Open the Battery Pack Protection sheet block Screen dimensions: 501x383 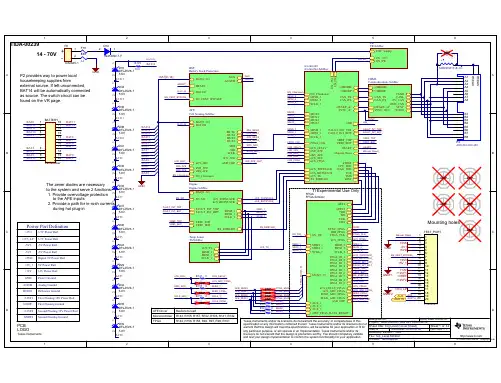[x=216, y=90]
